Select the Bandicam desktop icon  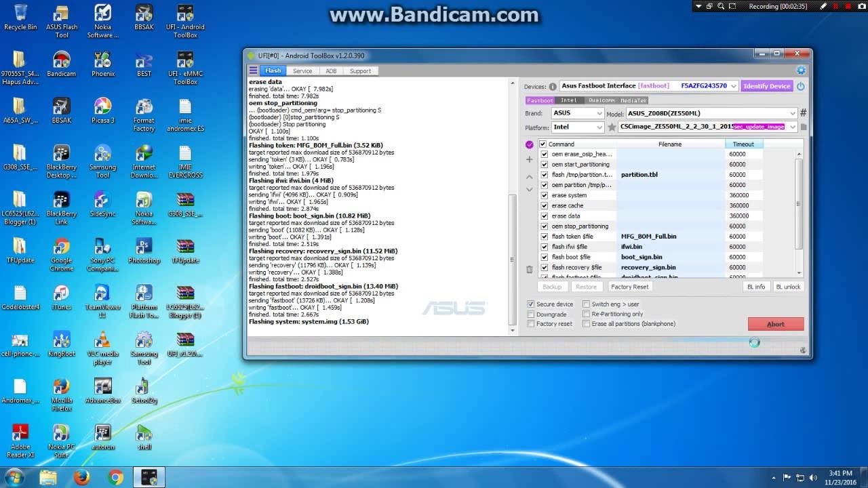(x=62, y=64)
